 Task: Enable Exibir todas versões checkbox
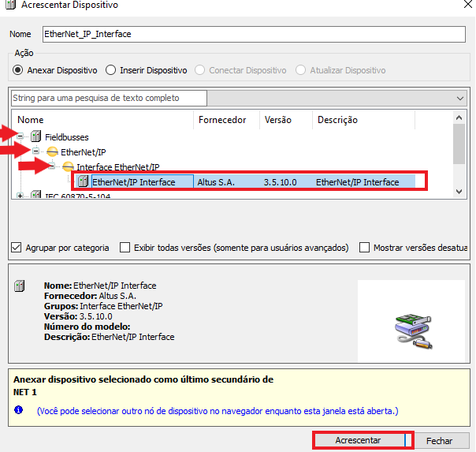125,248
